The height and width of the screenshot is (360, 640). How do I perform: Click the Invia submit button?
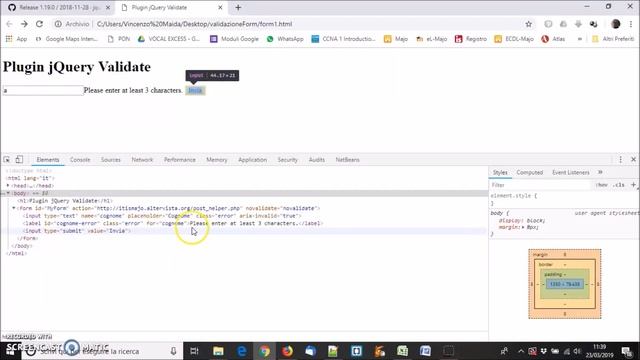(196, 90)
